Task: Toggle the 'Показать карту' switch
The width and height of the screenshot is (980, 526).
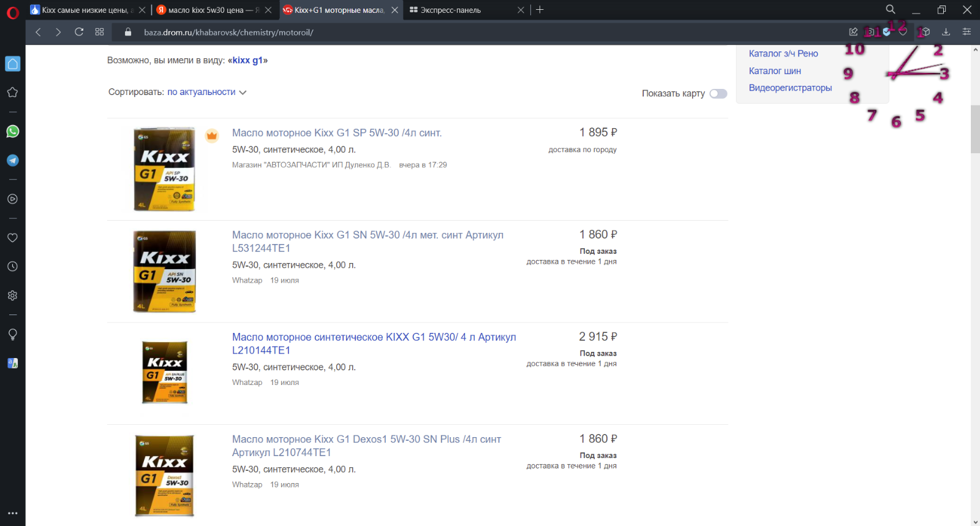Action: (718, 94)
